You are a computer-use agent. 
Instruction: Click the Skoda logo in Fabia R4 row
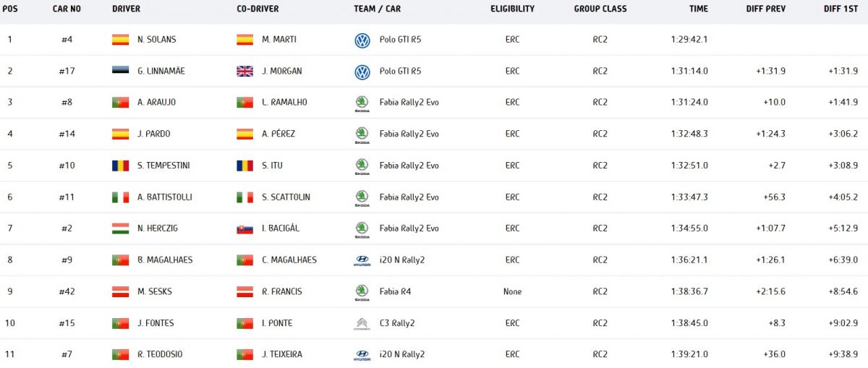362,292
